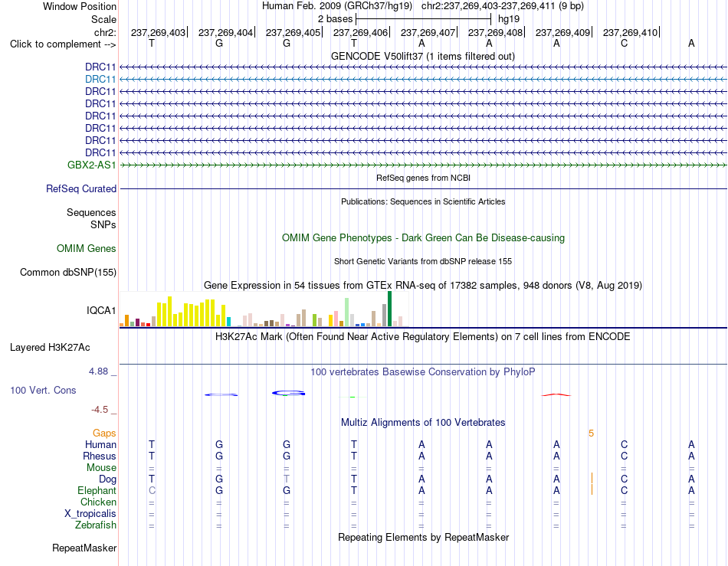728x566 pixels.
Task: Click the PhyloP Basewise Conservation title
Action: (x=423, y=371)
